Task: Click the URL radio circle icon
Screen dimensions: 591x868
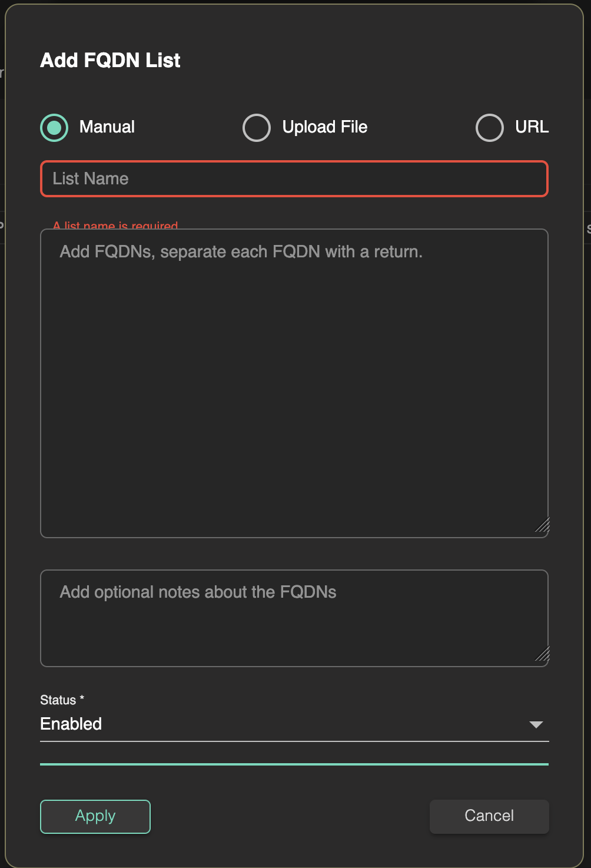Action: [x=489, y=127]
